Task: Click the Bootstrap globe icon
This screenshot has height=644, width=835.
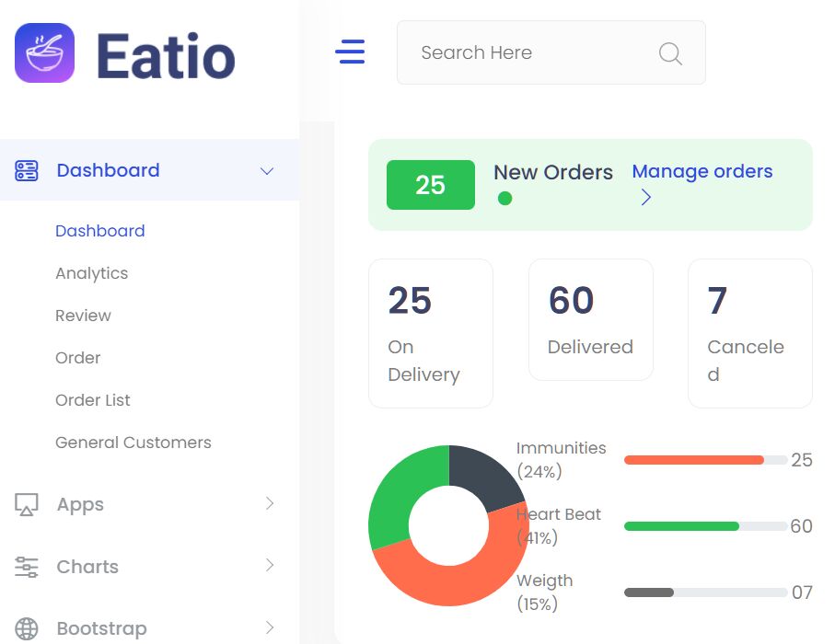Action: pyautogui.click(x=26, y=627)
